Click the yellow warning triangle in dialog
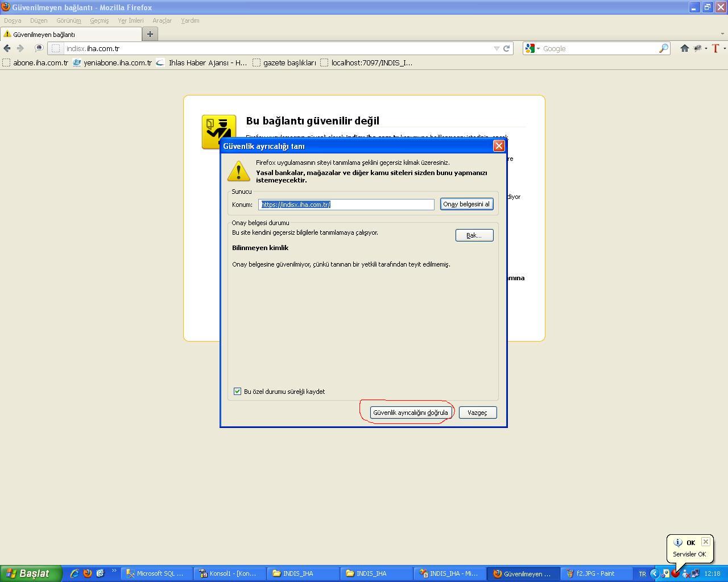The width and height of the screenshot is (728, 582). (238, 171)
